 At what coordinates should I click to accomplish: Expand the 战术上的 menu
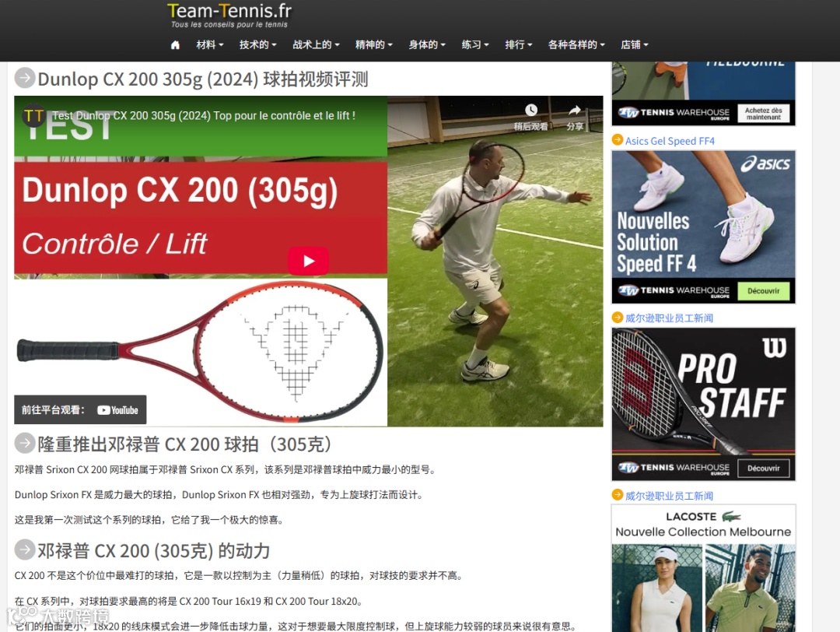tap(316, 45)
